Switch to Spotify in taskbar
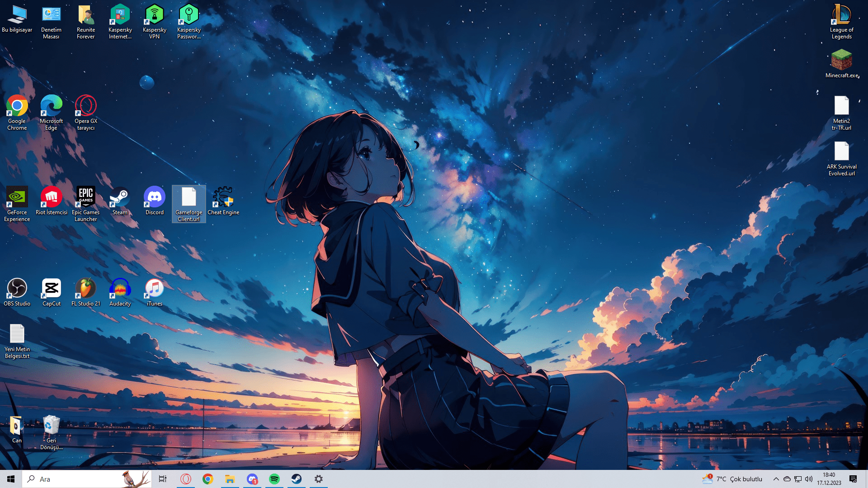The width and height of the screenshot is (868, 488). coord(274,479)
